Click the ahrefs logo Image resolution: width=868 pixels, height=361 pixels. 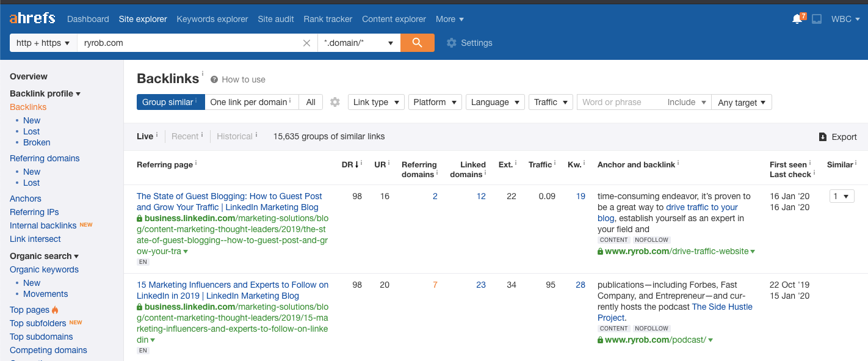coord(32,19)
